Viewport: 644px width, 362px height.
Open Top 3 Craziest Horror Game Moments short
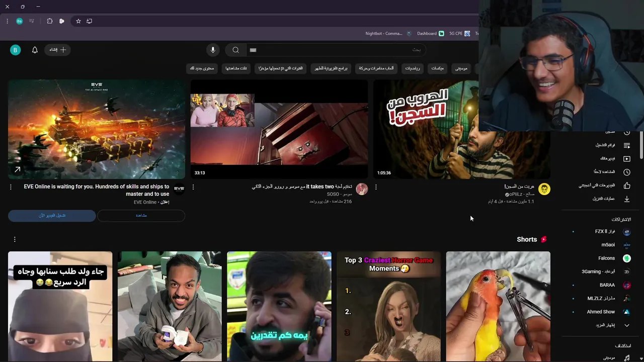tap(388, 306)
